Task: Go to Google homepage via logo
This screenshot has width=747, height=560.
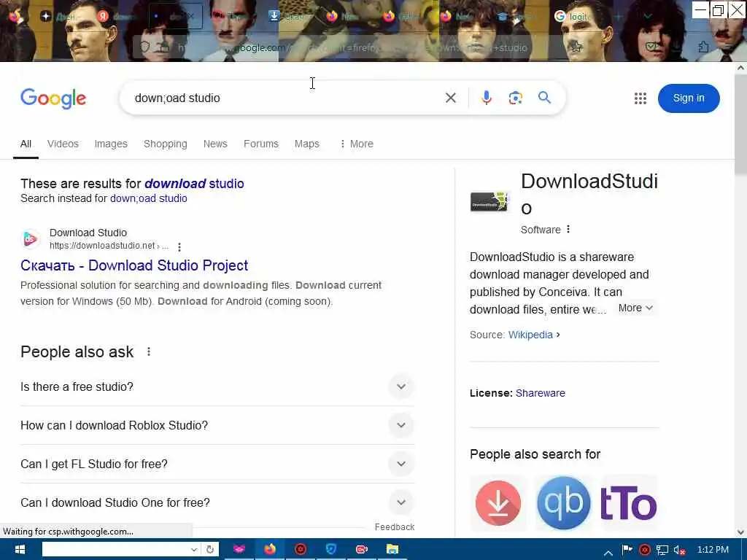Action: point(53,98)
